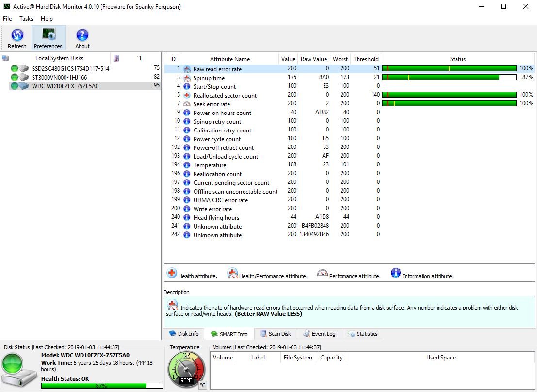Select the SSD2SC480G1CS1754D117-514 disk

tap(70, 69)
